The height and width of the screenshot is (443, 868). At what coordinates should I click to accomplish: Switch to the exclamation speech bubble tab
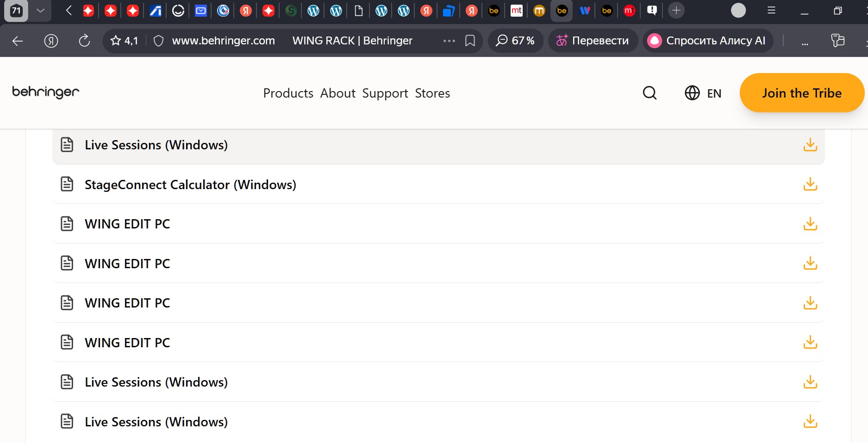652,11
